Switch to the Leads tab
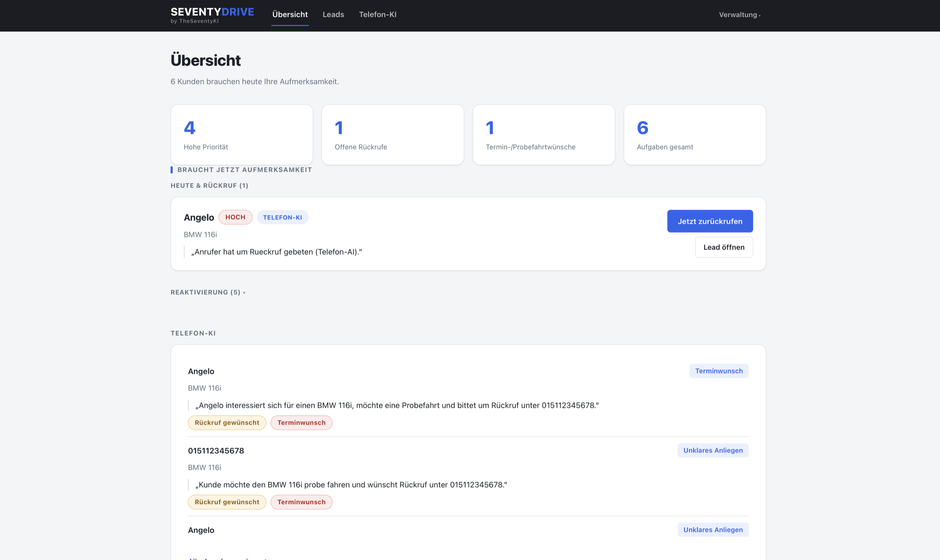The image size is (940, 560). click(x=333, y=15)
